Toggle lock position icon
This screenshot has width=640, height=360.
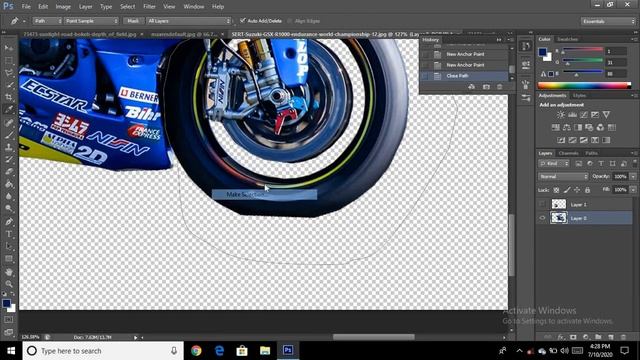pos(577,190)
